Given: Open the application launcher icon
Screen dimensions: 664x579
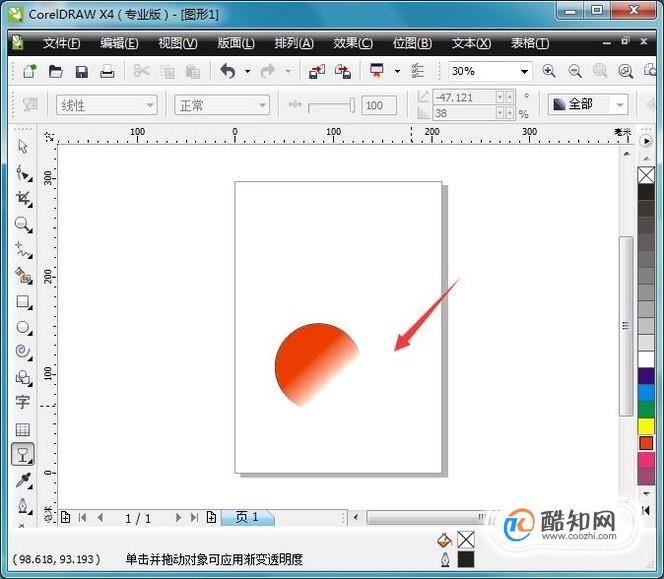Looking at the screenshot, I should (x=376, y=71).
